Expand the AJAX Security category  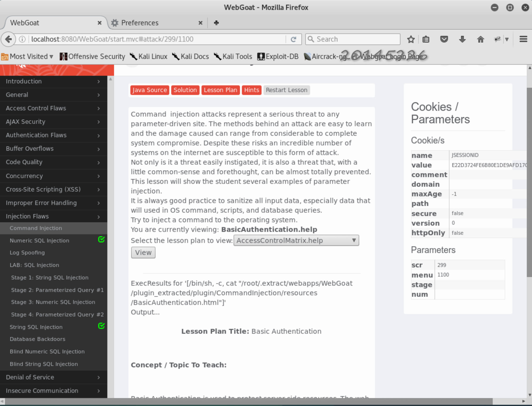click(x=53, y=122)
